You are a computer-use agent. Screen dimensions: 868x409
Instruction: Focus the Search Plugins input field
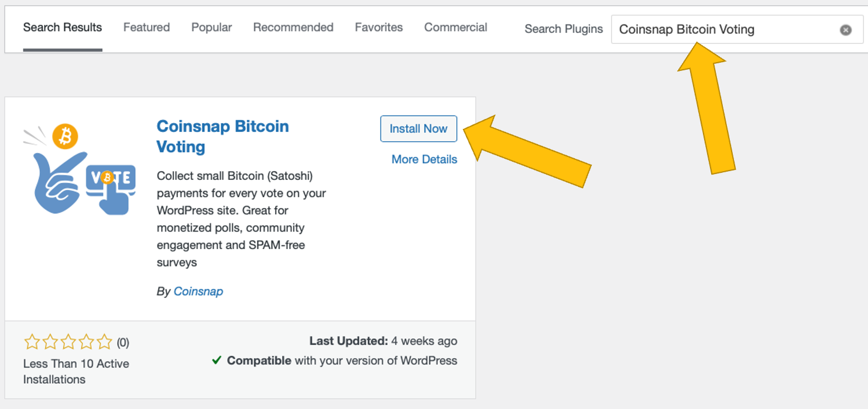pos(726,30)
